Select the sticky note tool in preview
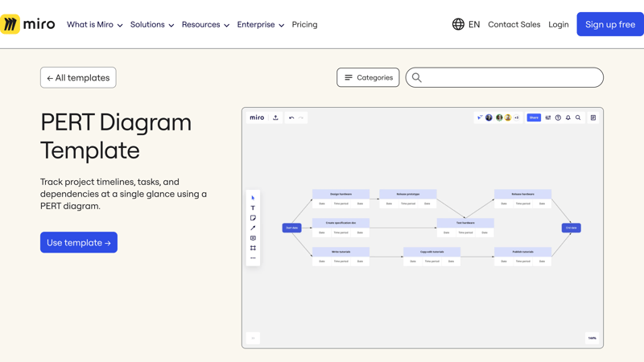 tap(253, 218)
